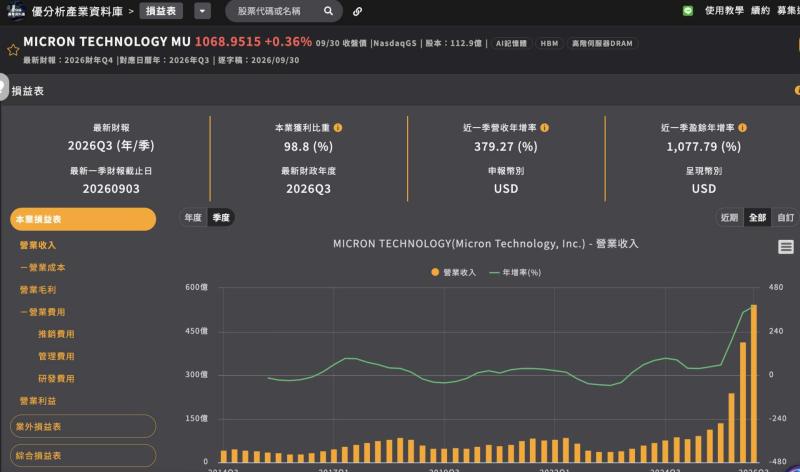Click the help bubble at left edge
The width and height of the screenshot is (800, 472).
4,87
